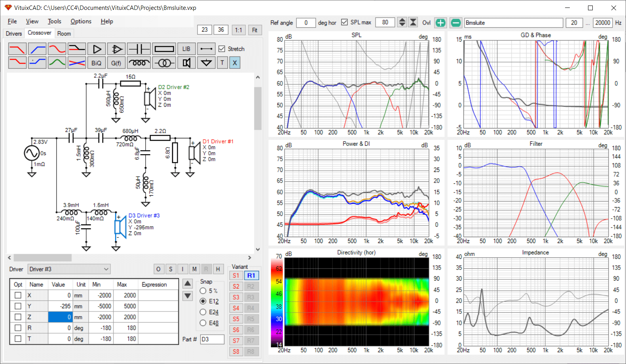
Task: Insert a G(f) transfer function block
Action: [x=116, y=62]
